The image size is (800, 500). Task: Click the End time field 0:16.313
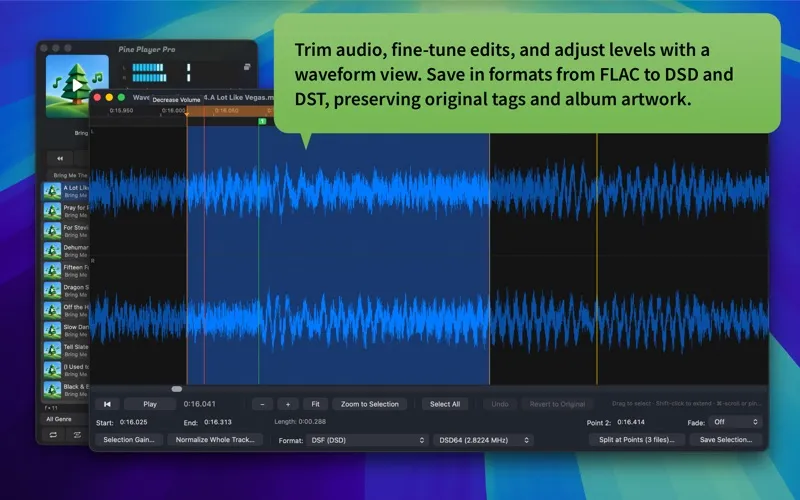click(x=218, y=422)
